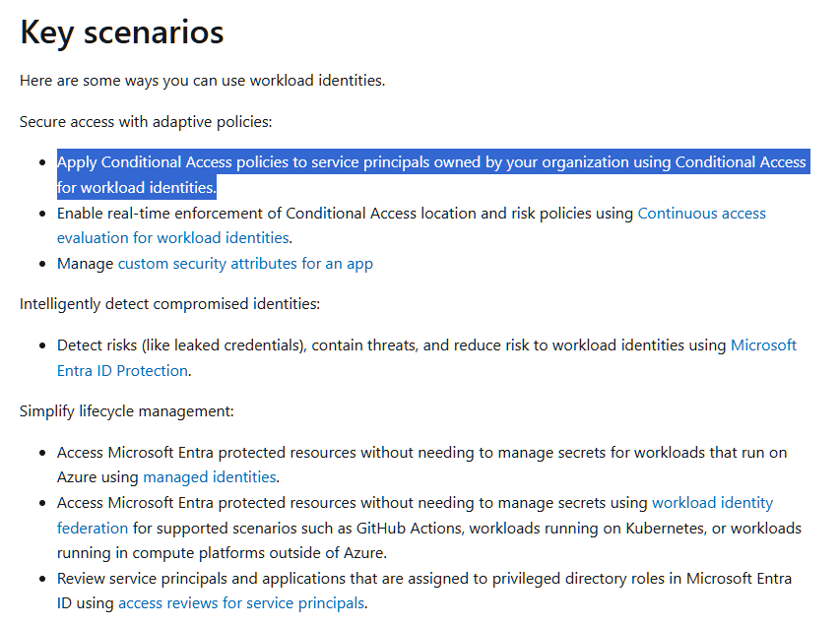Open the custom security attributes for an app link
This screenshot has width=840, height=626.
click(243, 263)
